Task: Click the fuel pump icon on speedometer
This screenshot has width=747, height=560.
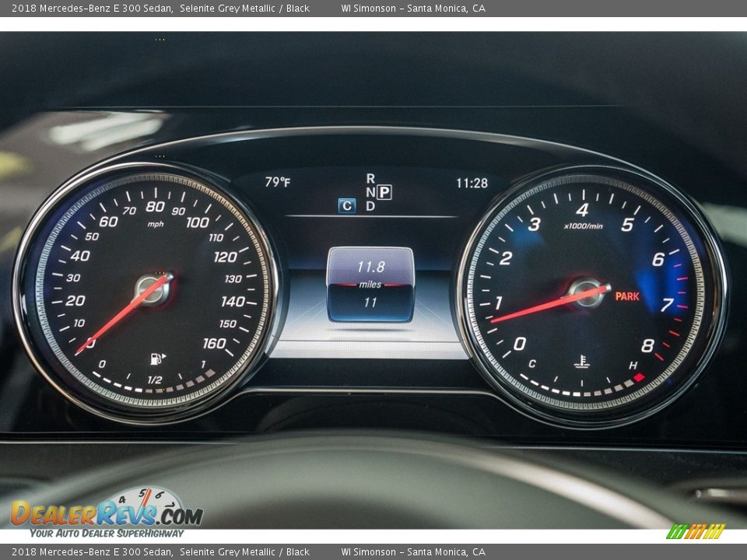Action: (x=157, y=359)
